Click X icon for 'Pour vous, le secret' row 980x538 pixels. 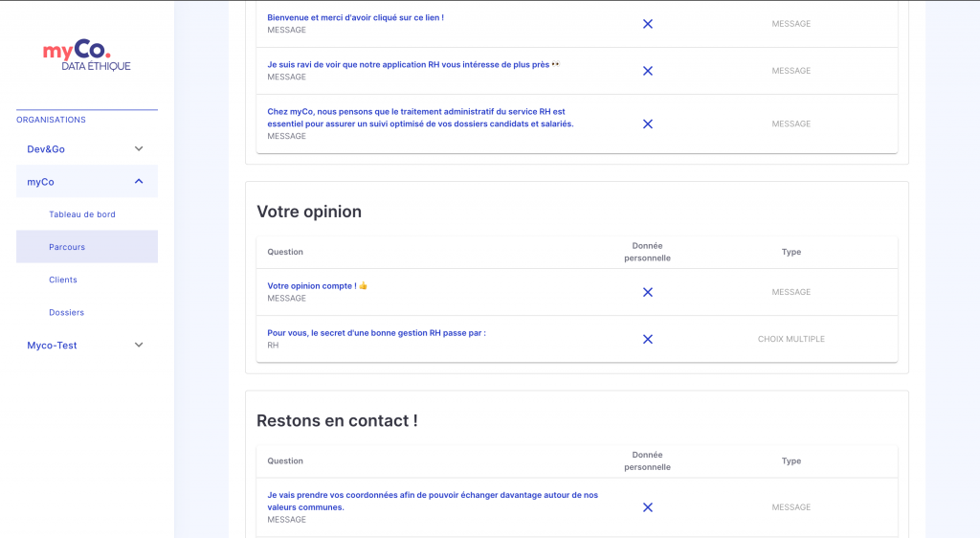648,339
